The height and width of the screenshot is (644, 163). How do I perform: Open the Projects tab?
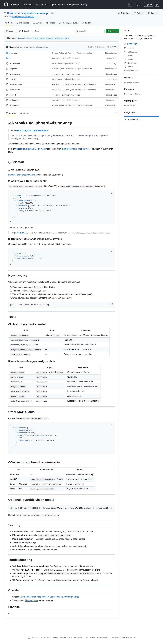click(x=51, y=23)
